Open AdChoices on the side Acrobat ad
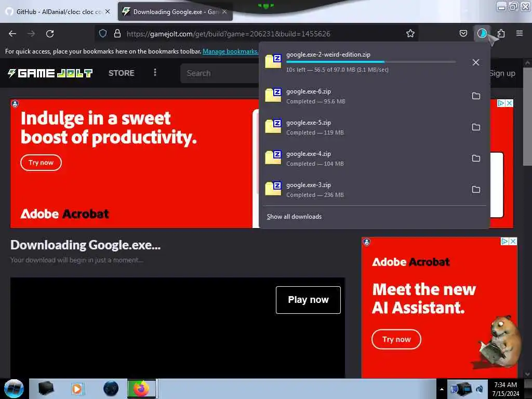This screenshot has width=532, height=399. click(x=505, y=241)
